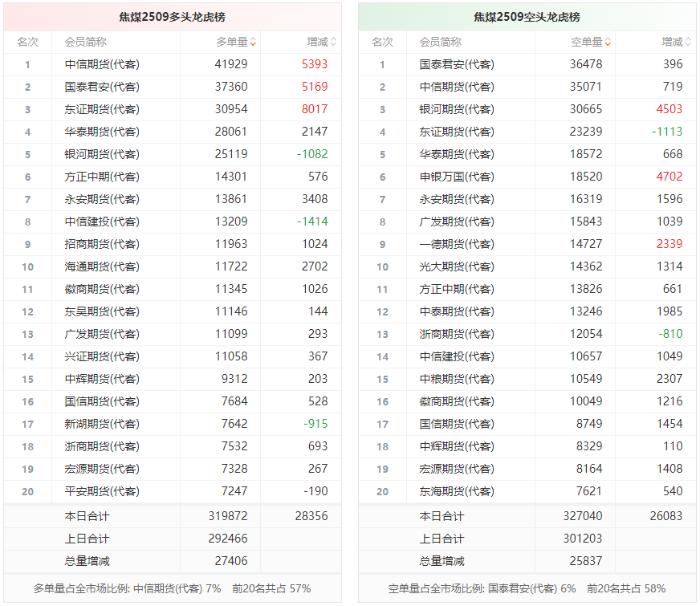
Task: Click 名次 header in long table
Action: [27, 43]
